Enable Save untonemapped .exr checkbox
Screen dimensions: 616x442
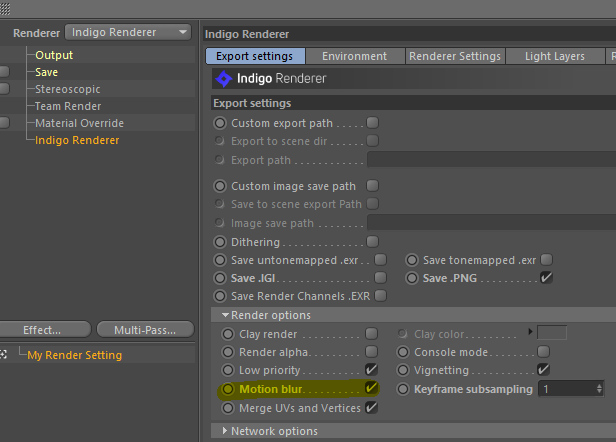click(380, 259)
